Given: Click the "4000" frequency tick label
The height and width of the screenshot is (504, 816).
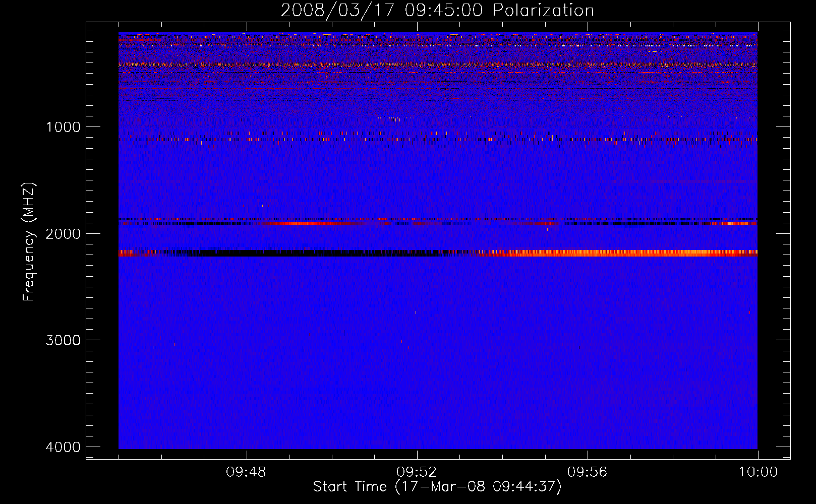Looking at the screenshot, I should click(x=63, y=447).
